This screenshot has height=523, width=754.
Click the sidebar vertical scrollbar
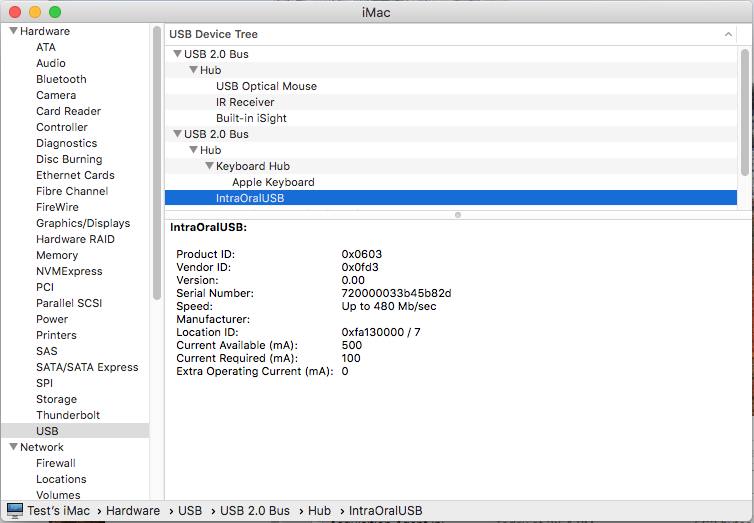[156, 160]
